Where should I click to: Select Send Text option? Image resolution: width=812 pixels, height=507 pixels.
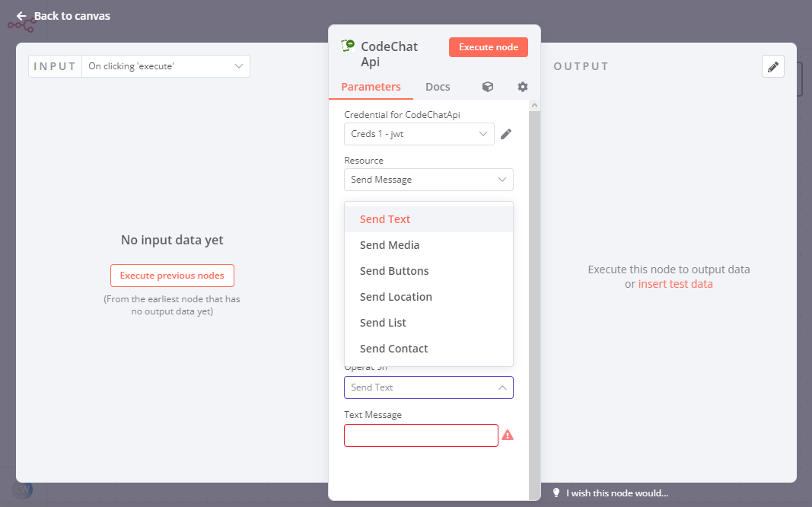coord(428,219)
